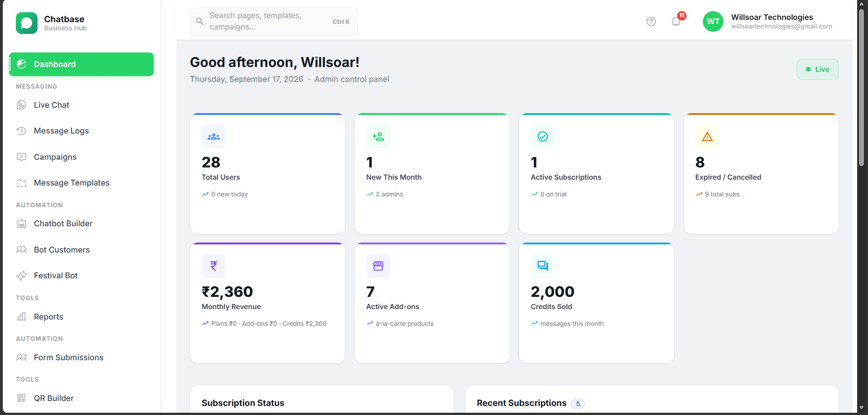This screenshot has height=415, width=868.
Task: Click the Message Logs history icon
Action: (x=21, y=131)
